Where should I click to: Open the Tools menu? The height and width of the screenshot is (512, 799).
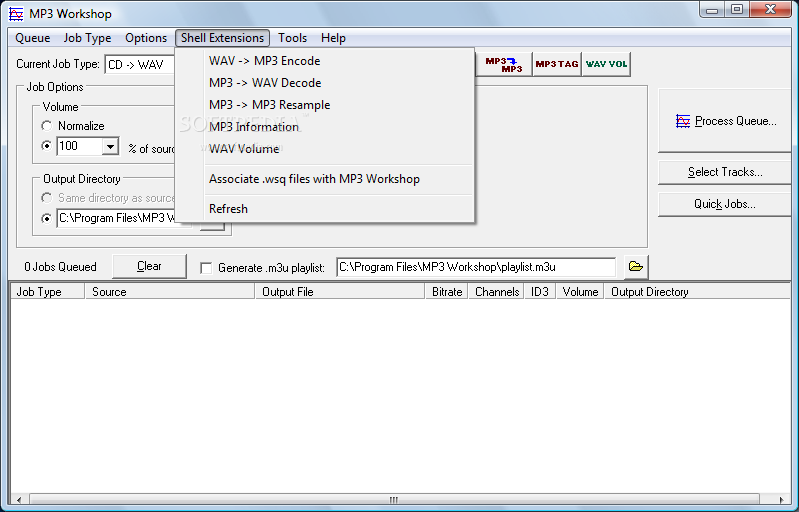click(x=292, y=38)
